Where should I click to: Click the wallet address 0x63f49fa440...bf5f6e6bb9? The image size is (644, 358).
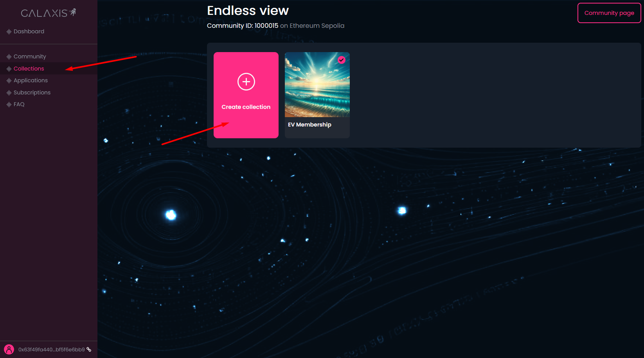[x=52, y=349]
